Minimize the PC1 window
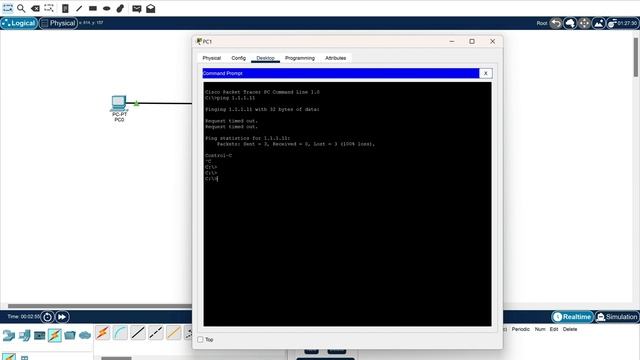This screenshot has height=360, width=640. pos(452,41)
